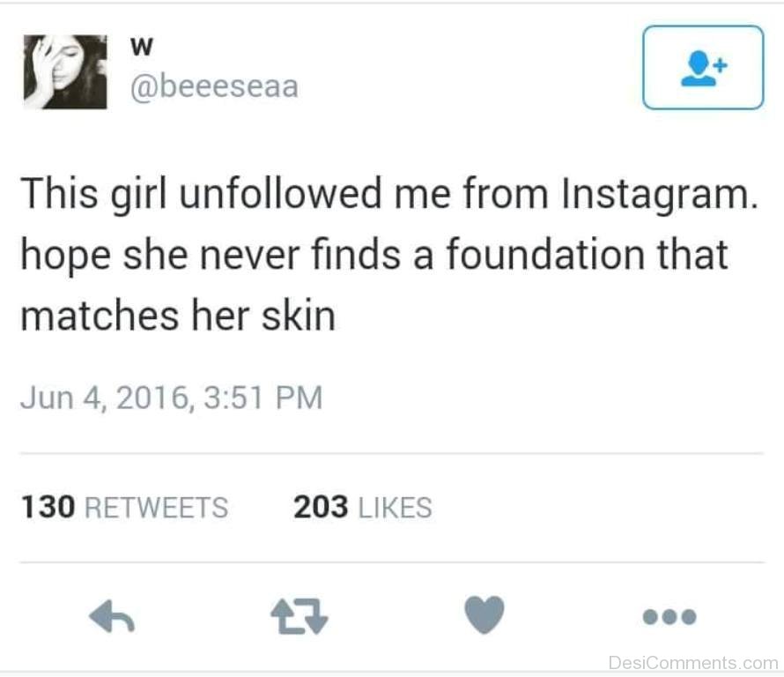This screenshot has height=677, width=784.
Task: View the 203 Likes list
Action: [362, 508]
